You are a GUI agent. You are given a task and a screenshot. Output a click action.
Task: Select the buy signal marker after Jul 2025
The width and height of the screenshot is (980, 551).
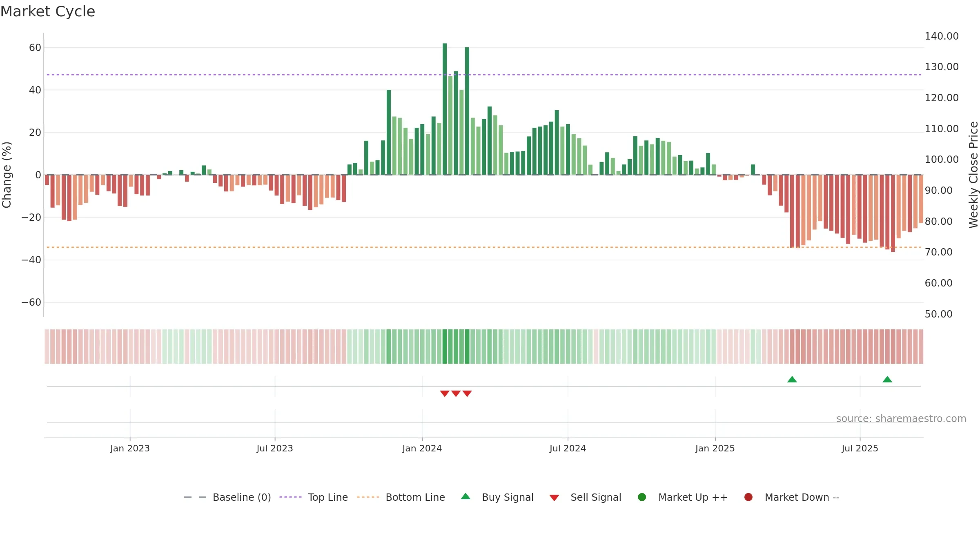[887, 380]
